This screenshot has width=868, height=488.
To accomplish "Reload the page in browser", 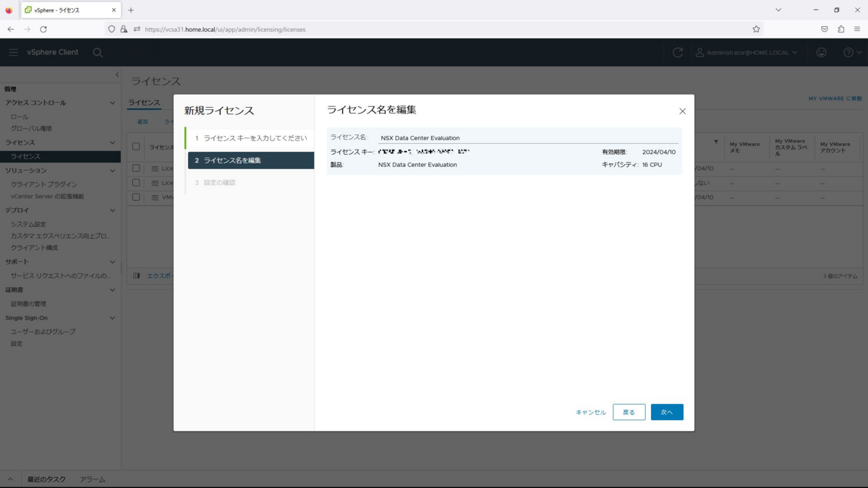I will pyautogui.click(x=43, y=29).
